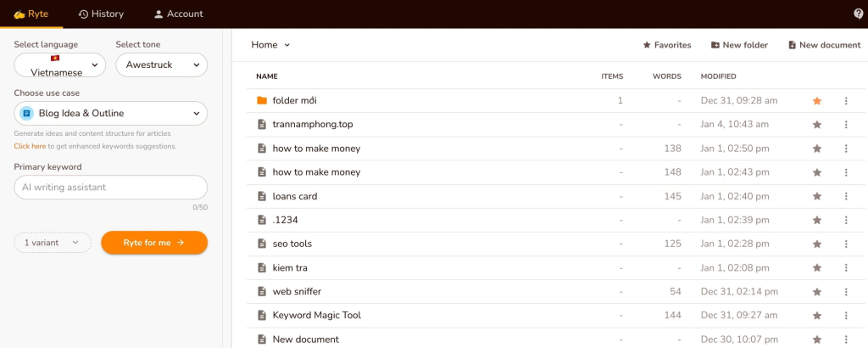Image resolution: width=868 pixels, height=348 pixels.
Task: Click three-dot menu for Keyword Magic Tool
Action: (845, 315)
